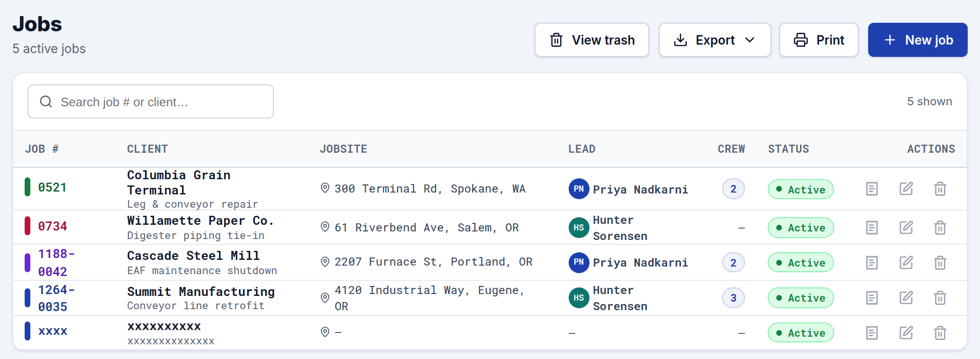980x359 pixels.
Task: Select job number xxxx
Action: point(53,331)
